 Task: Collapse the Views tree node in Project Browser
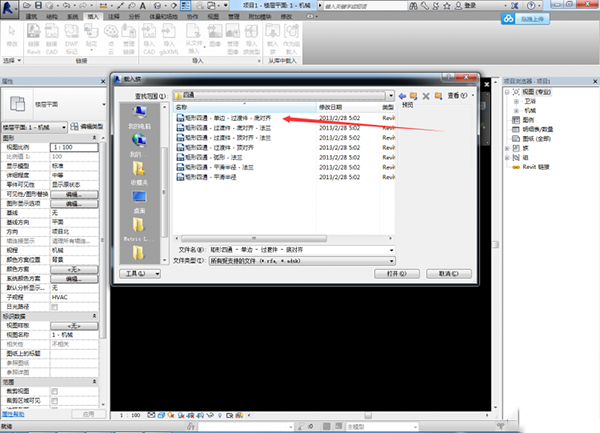click(507, 92)
